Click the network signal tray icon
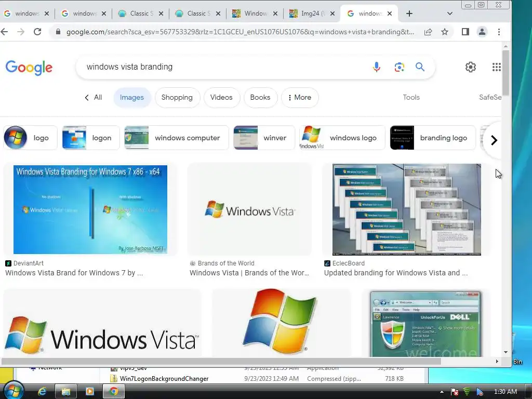532x399 pixels. (x=467, y=392)
